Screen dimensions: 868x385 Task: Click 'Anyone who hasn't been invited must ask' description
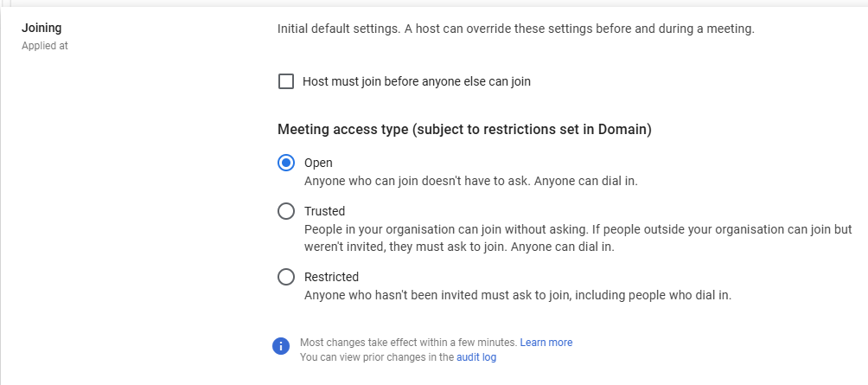[518, 295]
